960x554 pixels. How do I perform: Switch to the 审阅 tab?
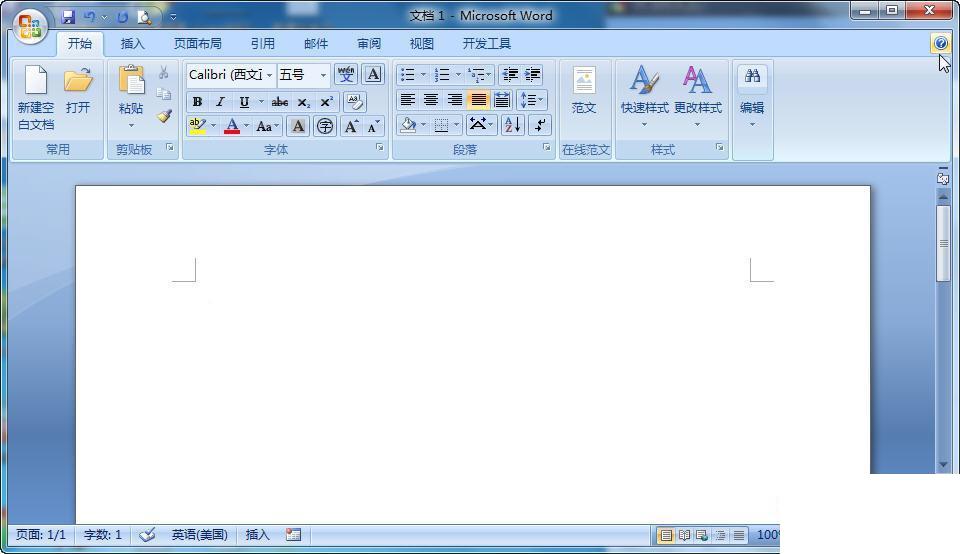tap(369, 43)
